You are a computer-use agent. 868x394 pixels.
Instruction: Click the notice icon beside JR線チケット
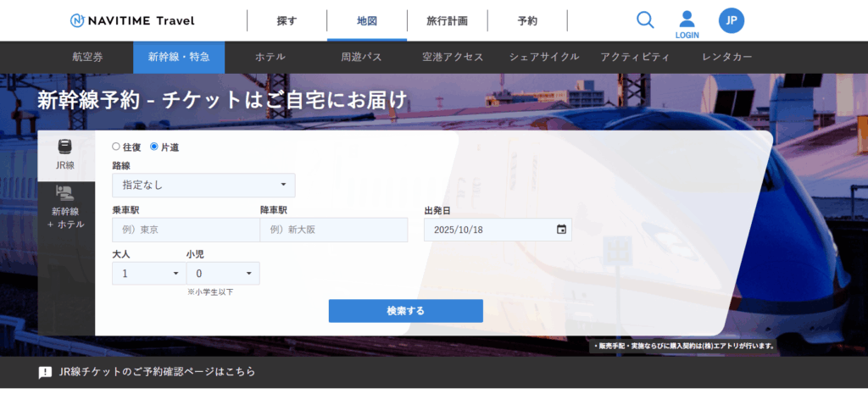click(x=45, y=372)
